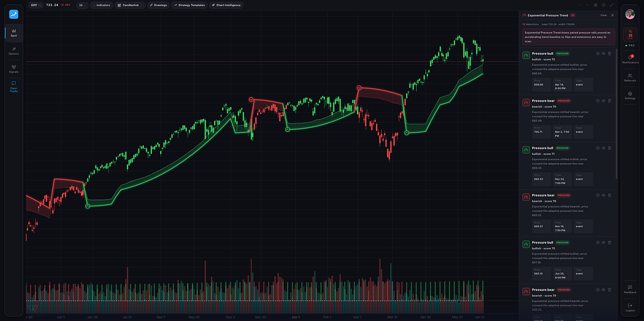The width and height of the screenshot is (644, 321).
Task: Click the red bearish marker near Nov 30
Action: 251,100
